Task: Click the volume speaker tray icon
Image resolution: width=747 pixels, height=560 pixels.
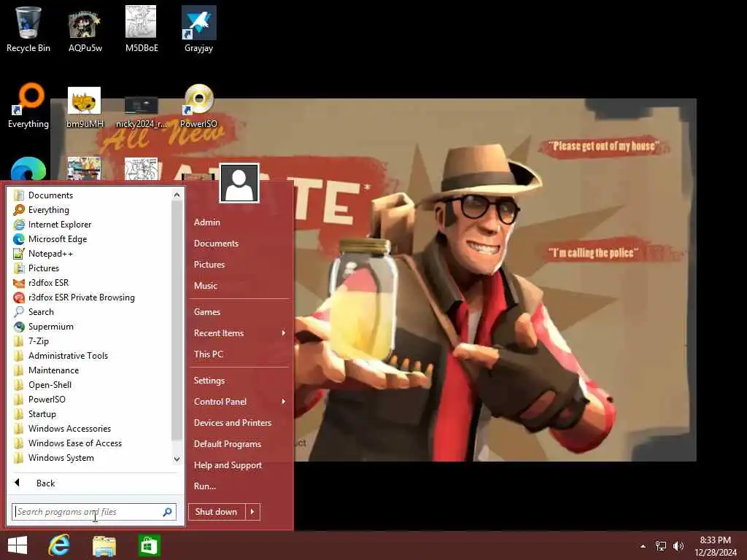Action: pos(678,545)
